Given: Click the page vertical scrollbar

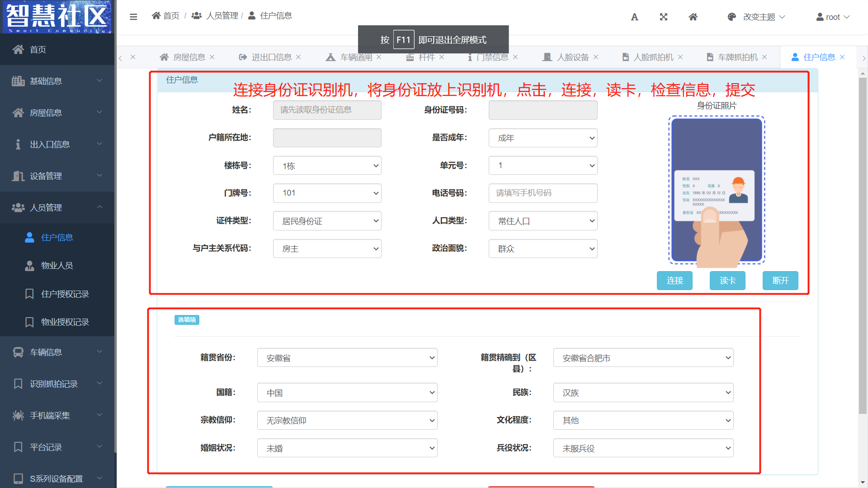Looking at the screenshot, I should (x=863, y=244).
